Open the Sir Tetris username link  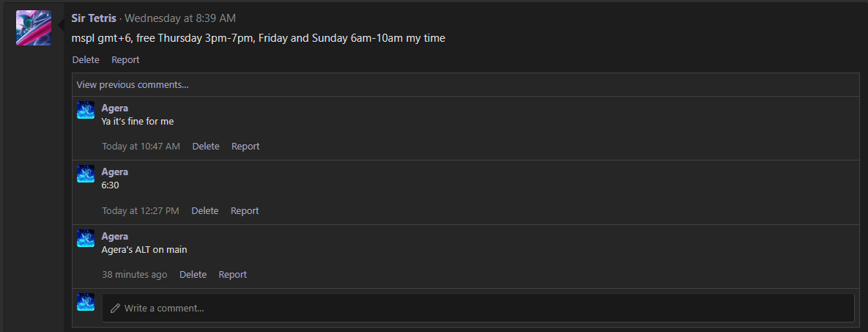94,18
